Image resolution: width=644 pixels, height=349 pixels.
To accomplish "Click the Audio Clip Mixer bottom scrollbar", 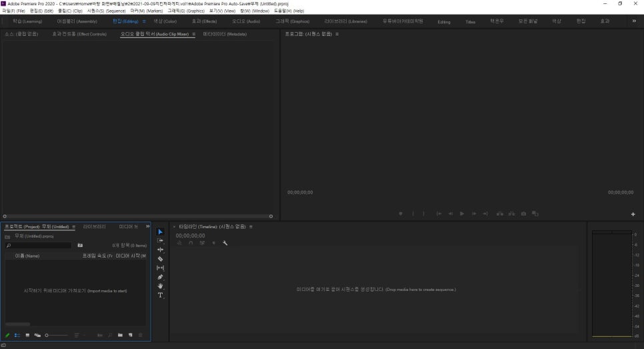I will [137, 216].
